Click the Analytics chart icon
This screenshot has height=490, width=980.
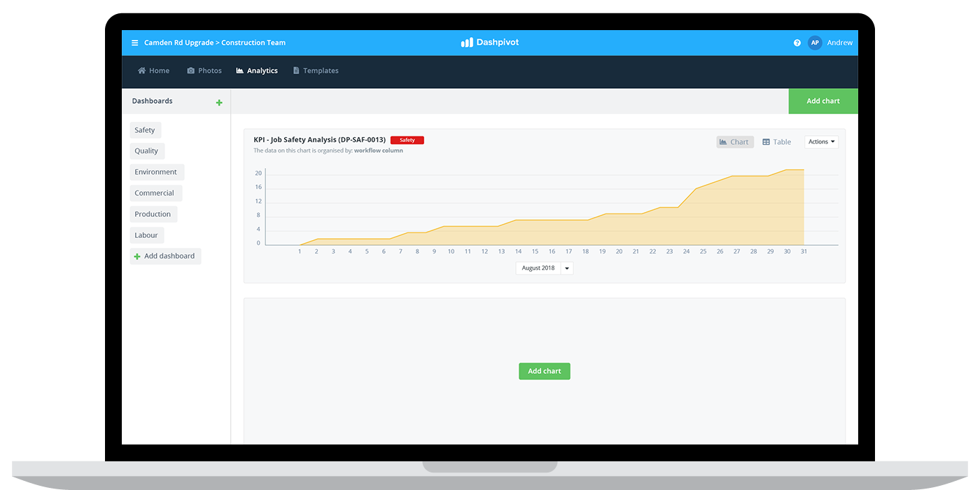(240, 71)
